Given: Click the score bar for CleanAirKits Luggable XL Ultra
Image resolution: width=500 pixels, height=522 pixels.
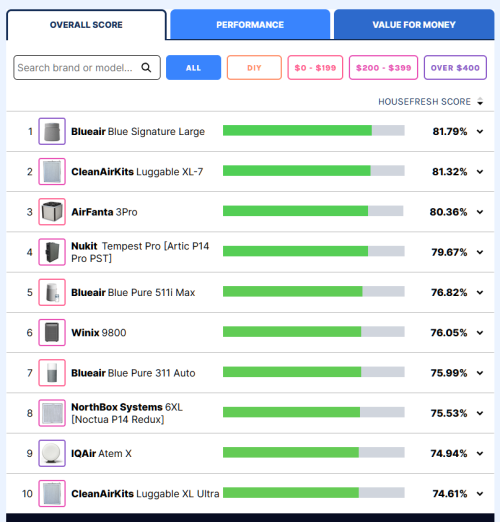Looking at the screenshot, I should click(314, 493).
